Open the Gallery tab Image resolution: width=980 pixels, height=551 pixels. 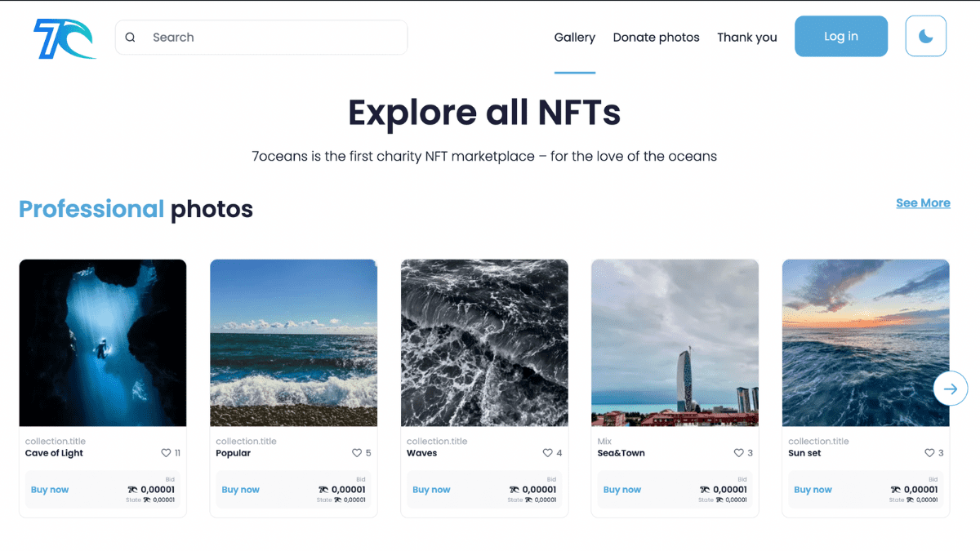pos(574,38)
